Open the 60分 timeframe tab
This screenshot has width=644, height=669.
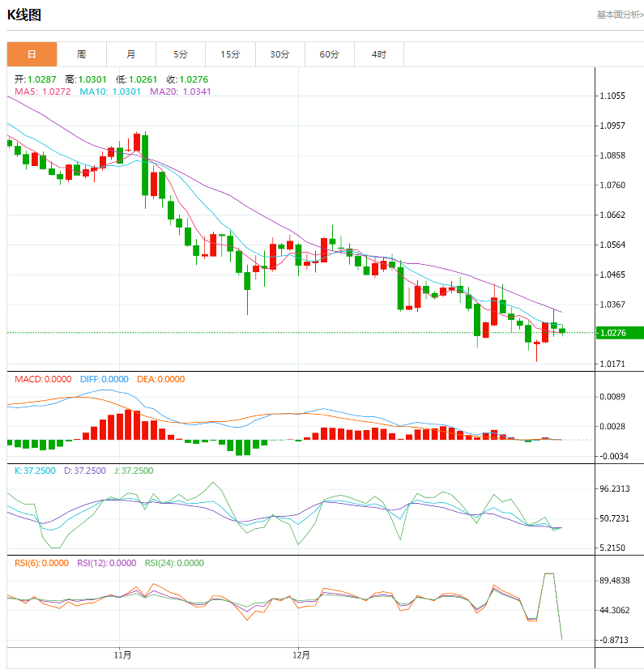[330, 54]
